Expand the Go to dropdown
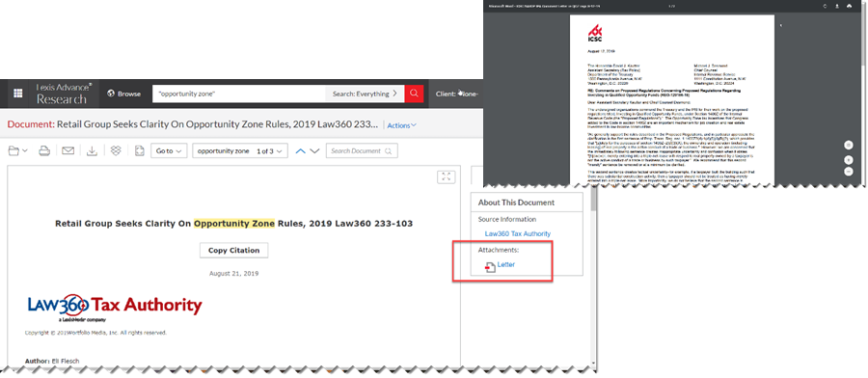Screen dimensions: 868x378 pyautogui.click(x=169, y=150)
